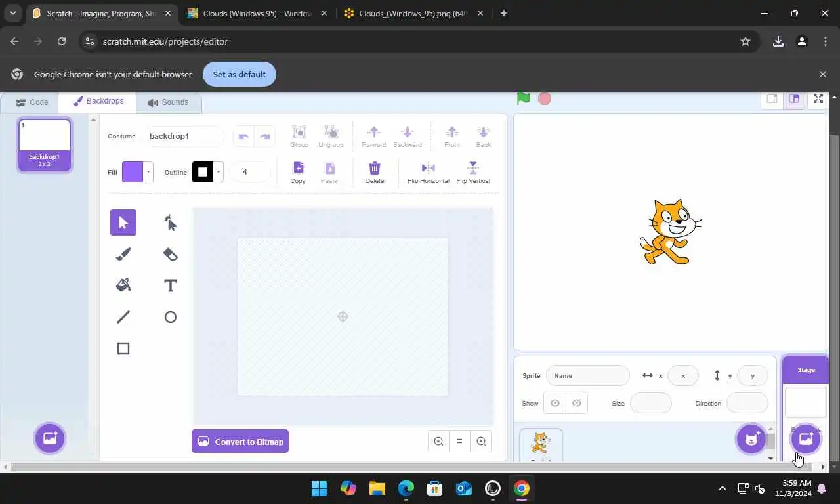The height and width of the screenshot is (504, 840).
Task: Select the Brush tool
Action: pyautogui.click(x=123, y=254)
